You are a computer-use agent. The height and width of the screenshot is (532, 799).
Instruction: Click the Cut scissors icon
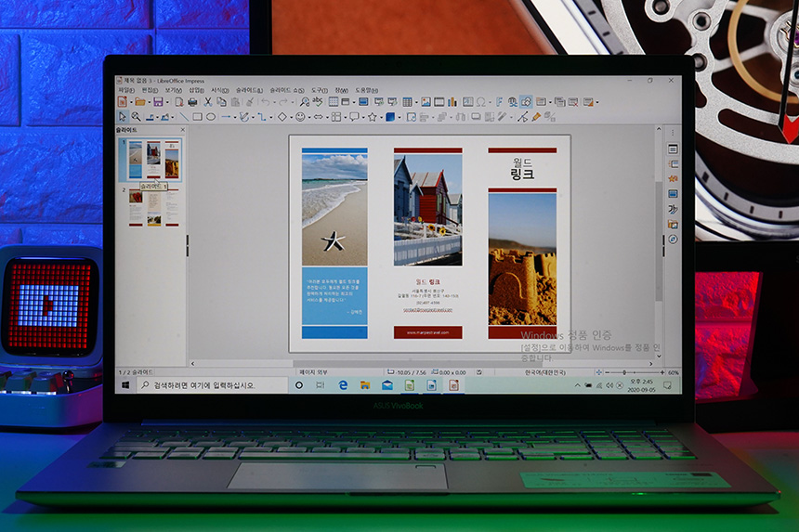pyautogui.click(x=207, y=102)
